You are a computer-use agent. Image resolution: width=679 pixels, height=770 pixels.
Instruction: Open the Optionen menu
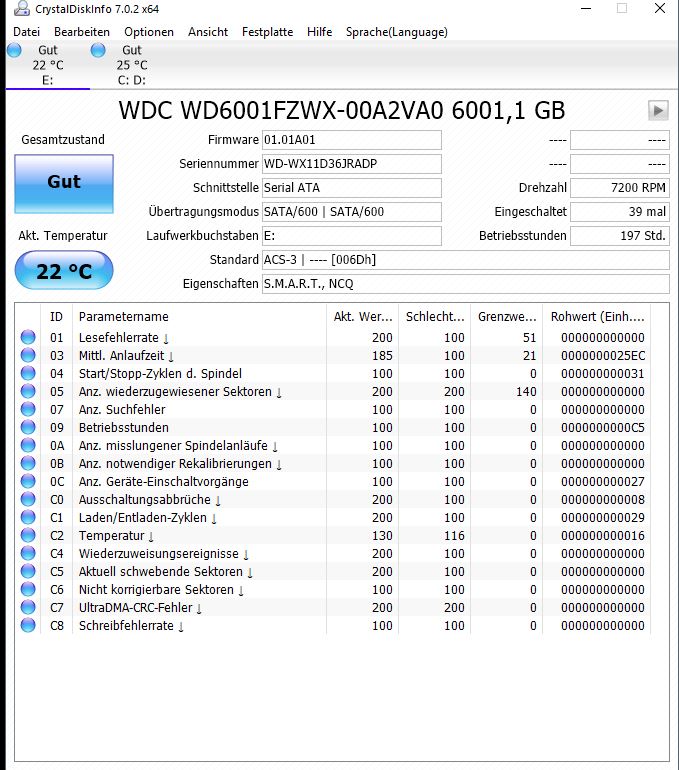[149, 32]
